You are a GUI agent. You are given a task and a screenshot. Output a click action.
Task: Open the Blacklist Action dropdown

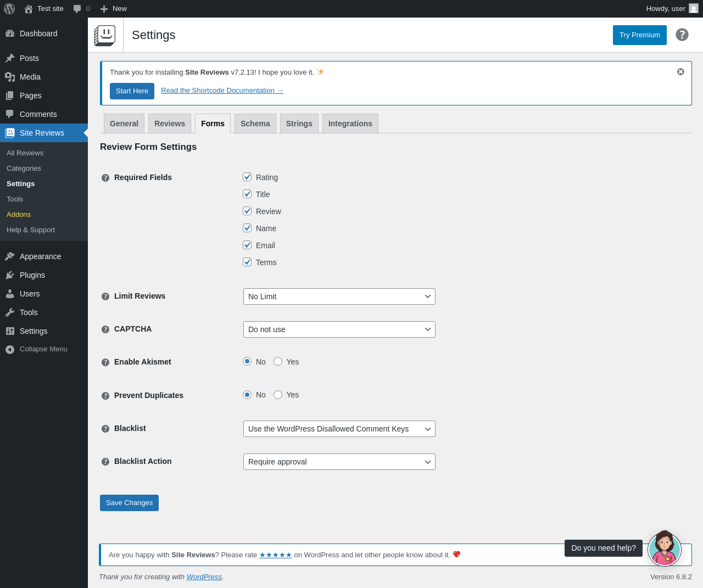[339, 462]
